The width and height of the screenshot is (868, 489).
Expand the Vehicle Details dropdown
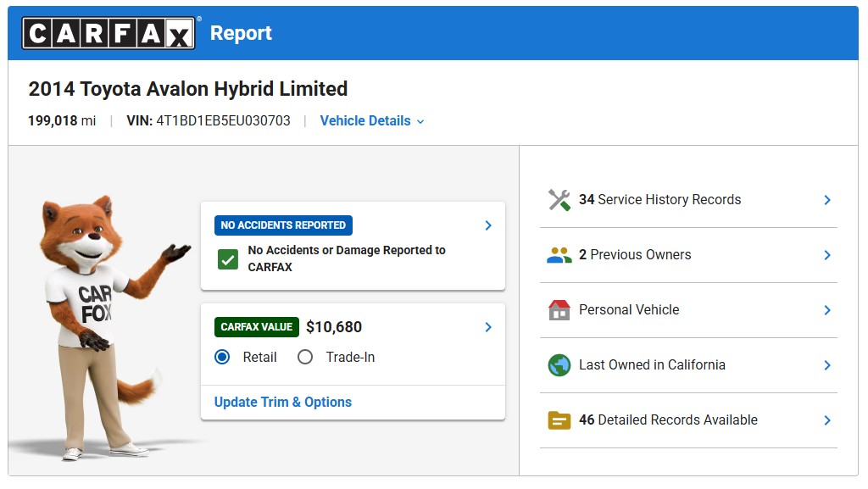point(372,121)
